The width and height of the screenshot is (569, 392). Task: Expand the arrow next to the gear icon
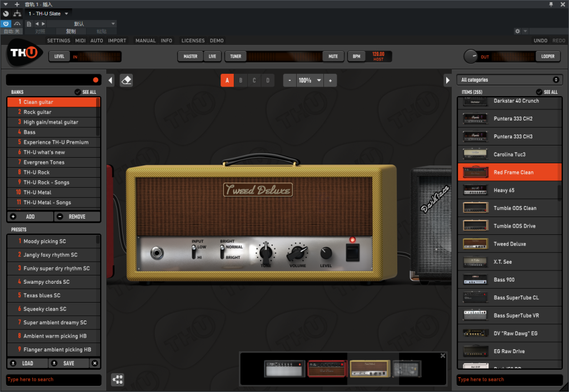[x=525, y=31]
